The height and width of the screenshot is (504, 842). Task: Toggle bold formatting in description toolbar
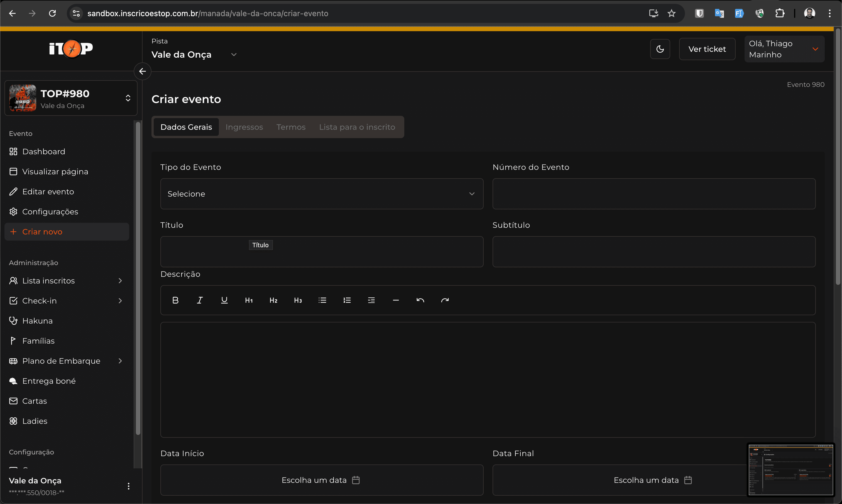[175, 300]
